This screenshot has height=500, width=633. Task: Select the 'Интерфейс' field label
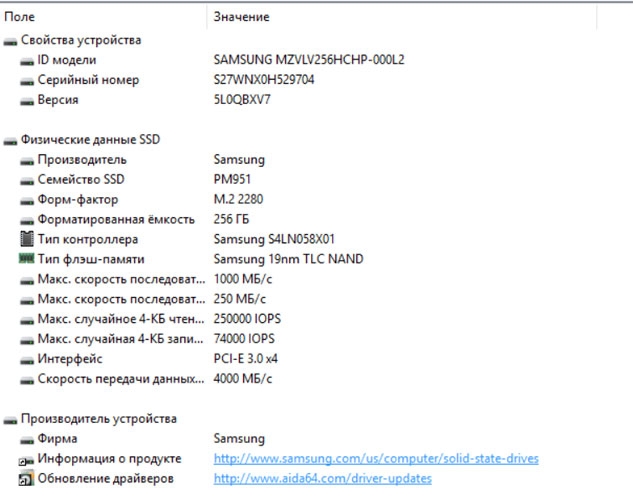(x=70, y=359)
